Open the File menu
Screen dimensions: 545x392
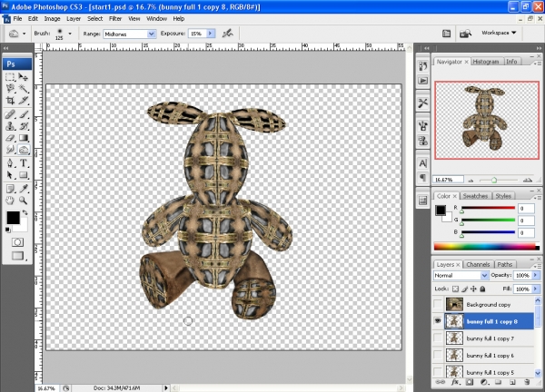tap(17, 19)
